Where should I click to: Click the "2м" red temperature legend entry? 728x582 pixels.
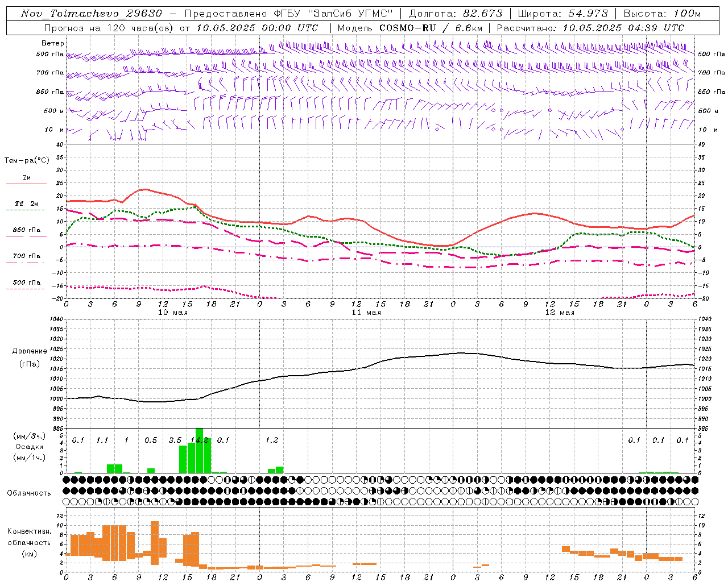(x=27, y=178)
